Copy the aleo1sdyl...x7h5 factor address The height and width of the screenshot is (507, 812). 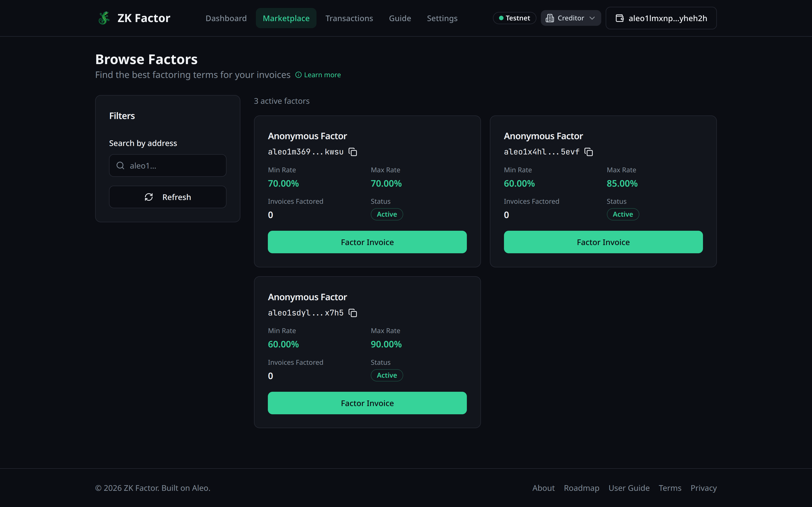[353, 313]
